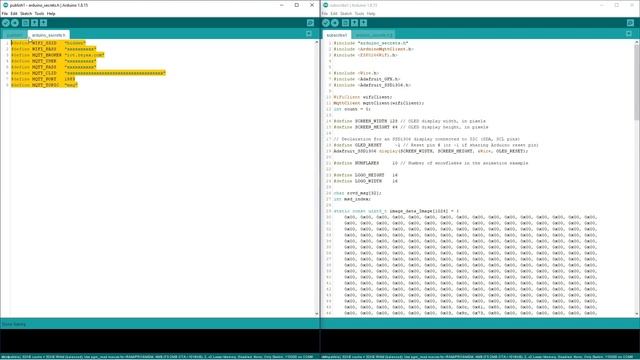The height and width of the screenshot is (360, 640).
Task: Minimize the publish1 Arduino window
Action: [282, 5]
